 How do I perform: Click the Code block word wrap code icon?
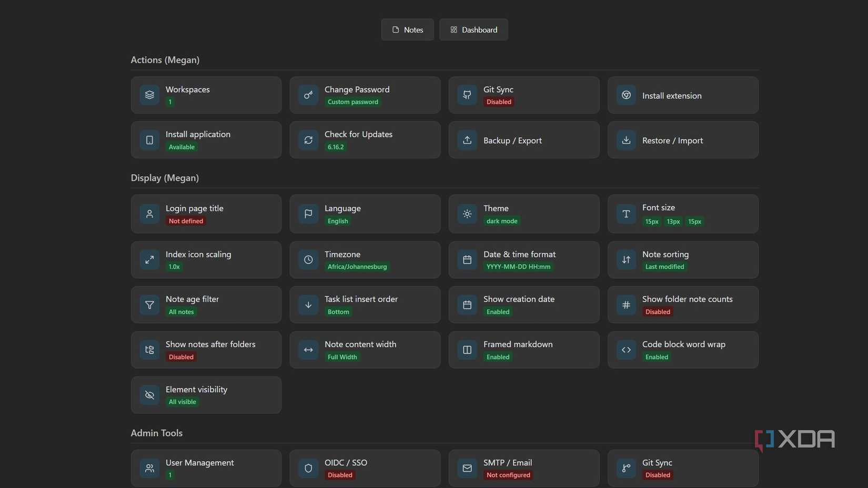pyautogui.click(x=626, y=350)
